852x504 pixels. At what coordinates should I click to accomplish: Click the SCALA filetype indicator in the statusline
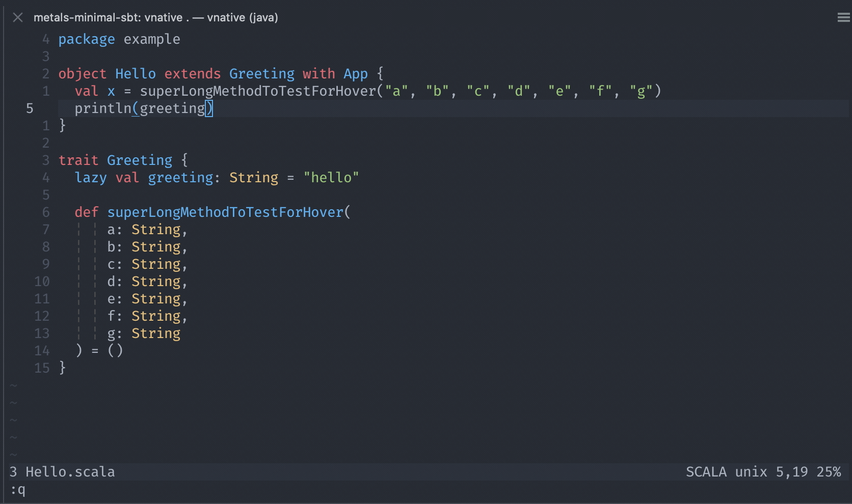tap(706, 472)
